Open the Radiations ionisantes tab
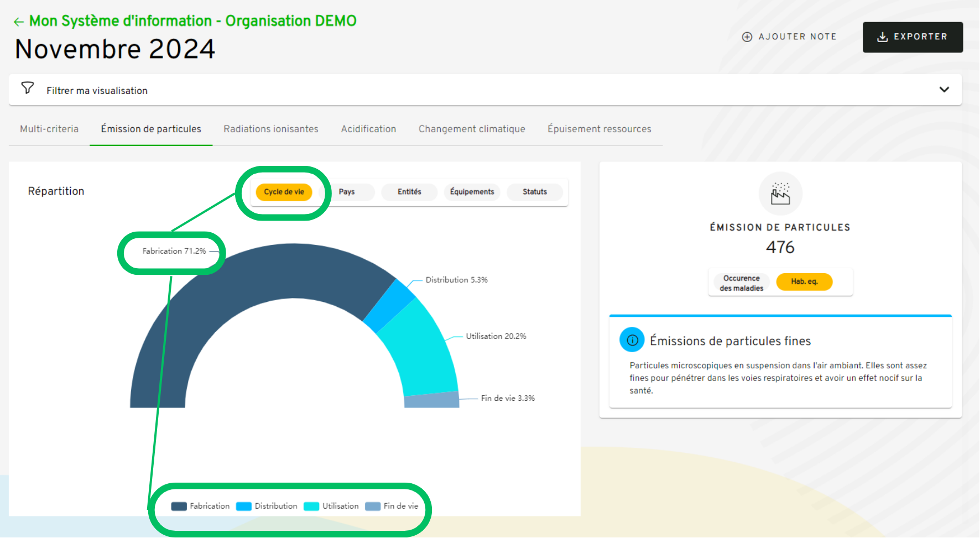 tap(271, 129)
